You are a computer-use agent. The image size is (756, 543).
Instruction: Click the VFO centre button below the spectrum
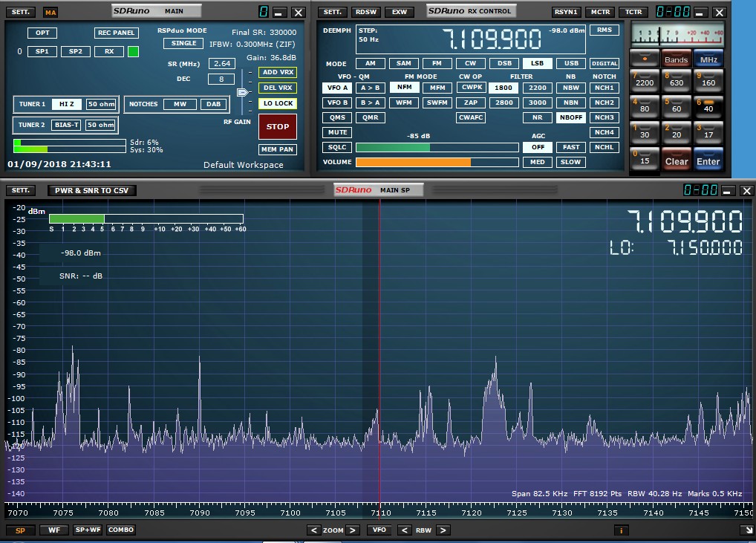(379, 530)
